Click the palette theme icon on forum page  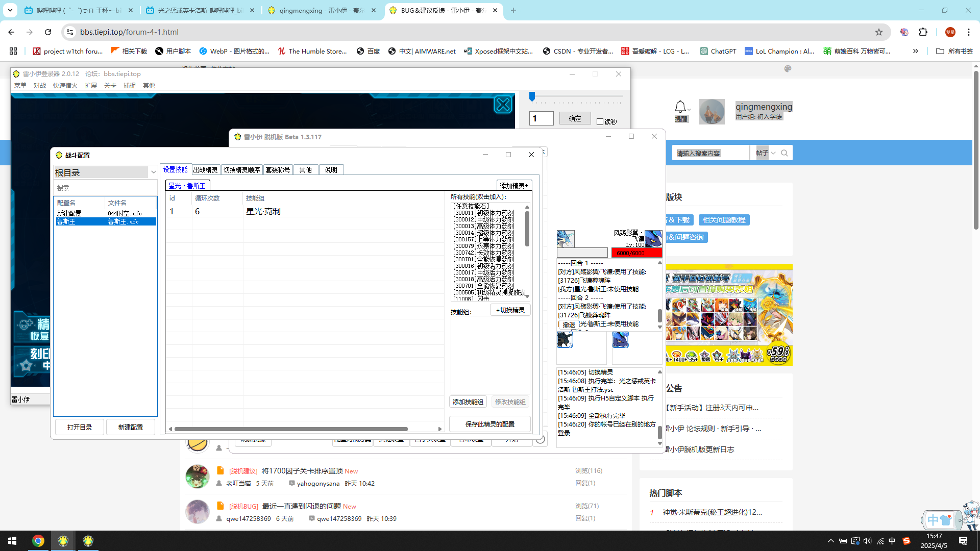click(788, 68)
